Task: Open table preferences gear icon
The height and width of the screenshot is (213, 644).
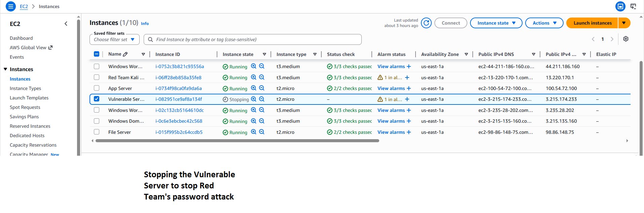Action: coord(626,39)
